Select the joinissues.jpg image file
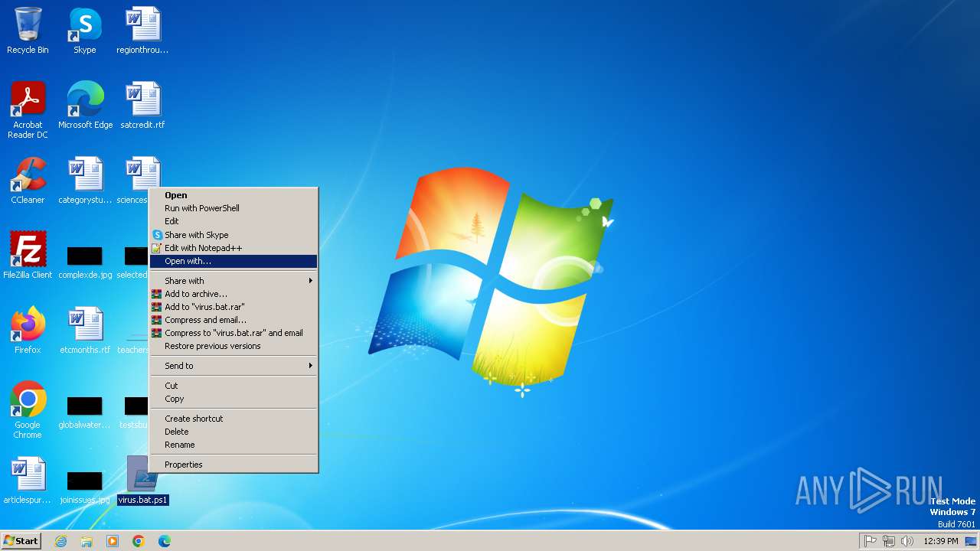Image resolution: width=980 pixels, height=551 pixels. tap(85, 485)
